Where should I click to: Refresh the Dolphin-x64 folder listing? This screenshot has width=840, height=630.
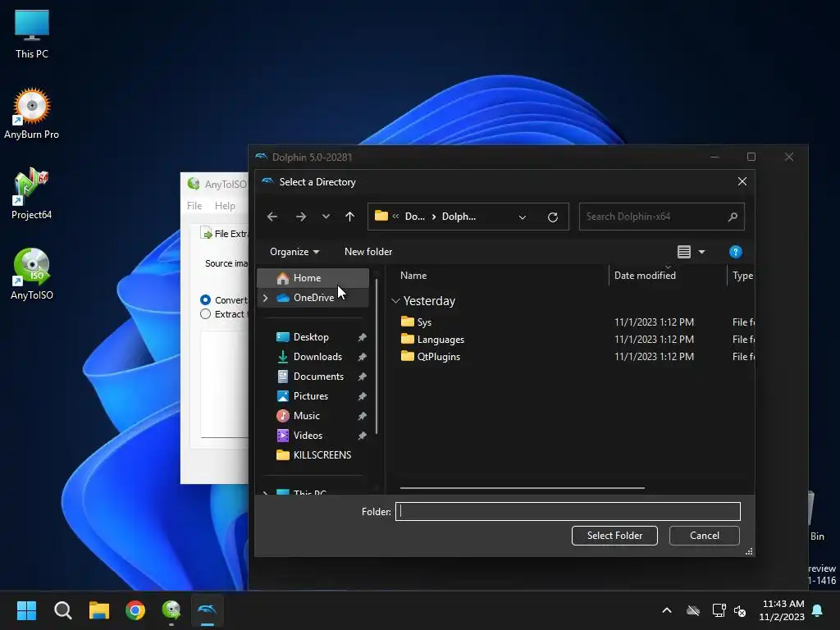[x=553, y=217]
